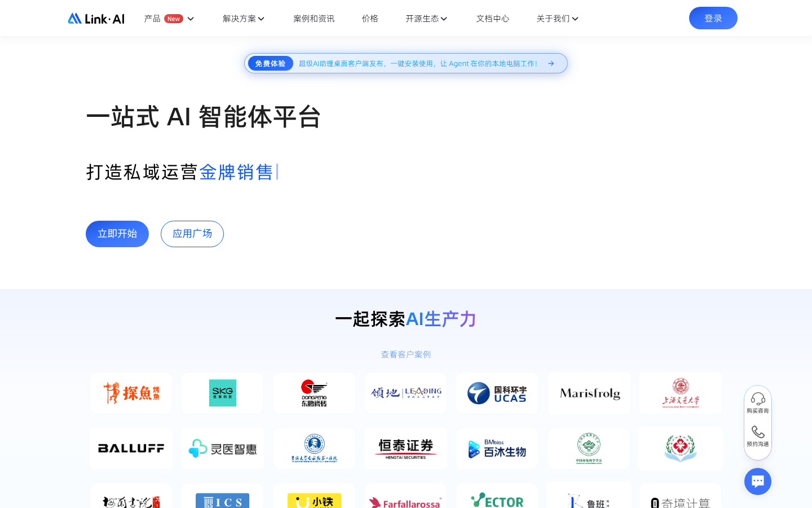Viewport: 812px width, 508px height.
Task: Click the 奇境计算 logo card
Action: tap(681, 496)
